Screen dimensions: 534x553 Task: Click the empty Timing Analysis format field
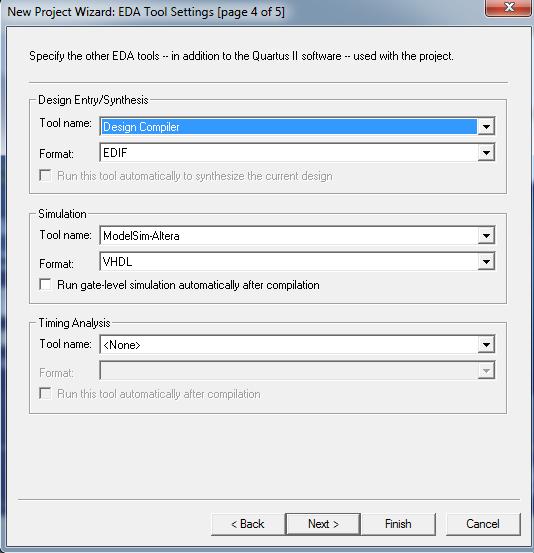click(x=289, y=371)
